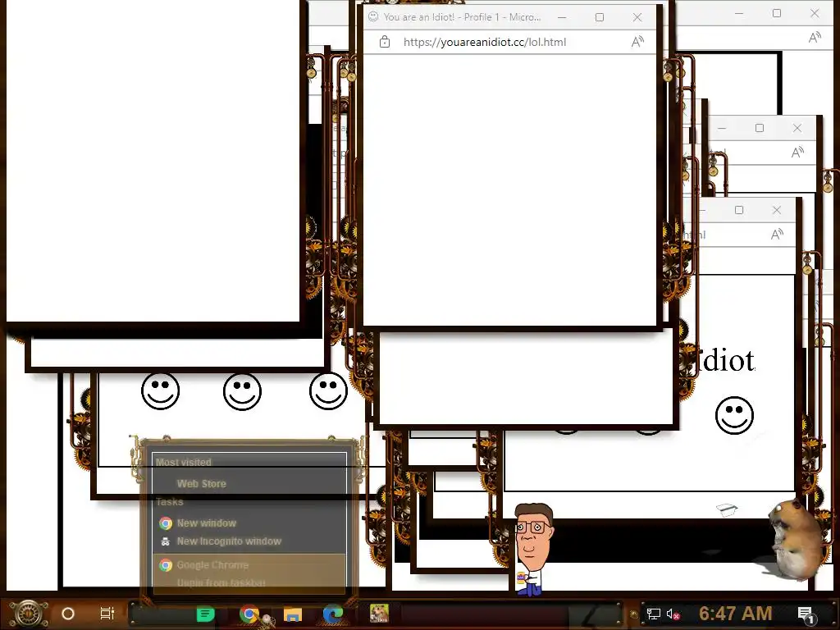This screenshot has width=840, height=630.
Task: Select 'Unpin from taskbar' jump list entry
Action: 249,583
